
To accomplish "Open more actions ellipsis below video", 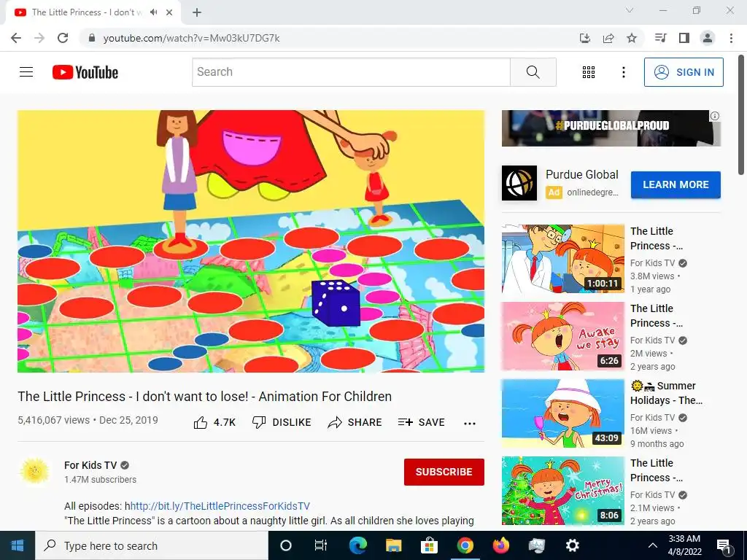I will click(x=470, y=424).
